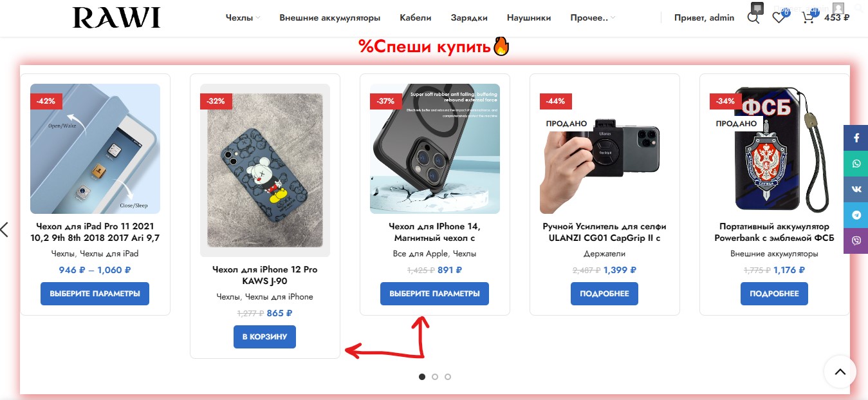The width and height of the screenshot is (868, 400).
Task: Click the chat message icon in header
Action: pyautogui.click(x=757, y=8)
